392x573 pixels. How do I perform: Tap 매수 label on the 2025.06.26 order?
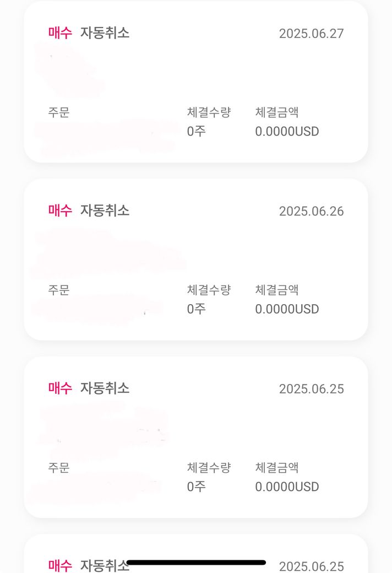60,210
